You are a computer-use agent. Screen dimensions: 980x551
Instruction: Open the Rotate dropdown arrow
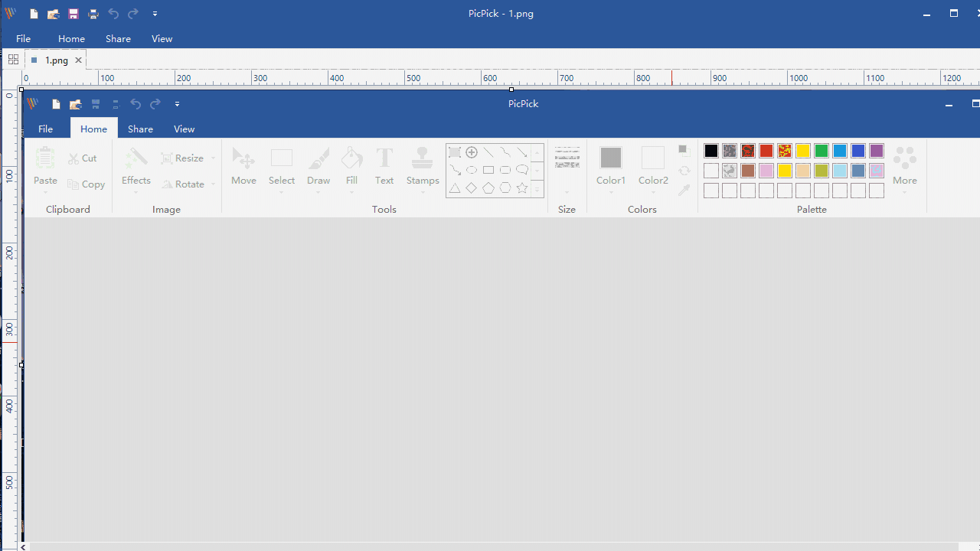[213, 184]
